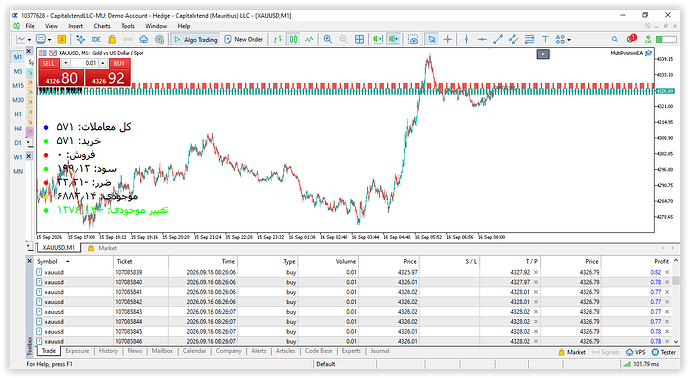Open the profiles dropdown arrow in toolbar
Screen dimensions: 690x378
[49, 40]
